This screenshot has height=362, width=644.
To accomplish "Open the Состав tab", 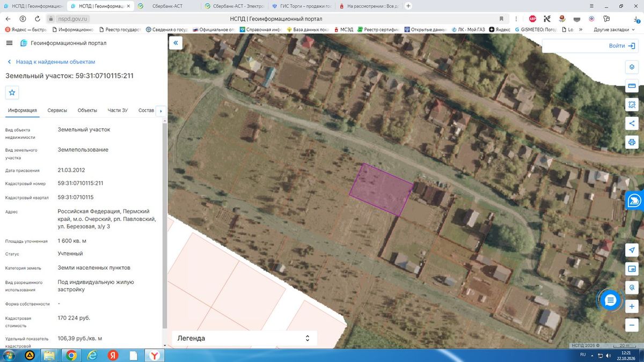I will pyautogui.click(x=146, y=110).
